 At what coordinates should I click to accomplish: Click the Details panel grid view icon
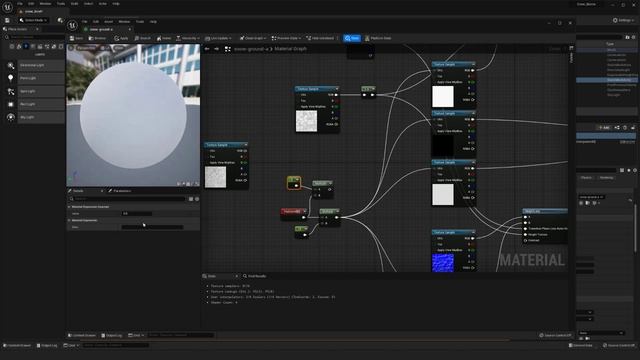pos(191,199)
